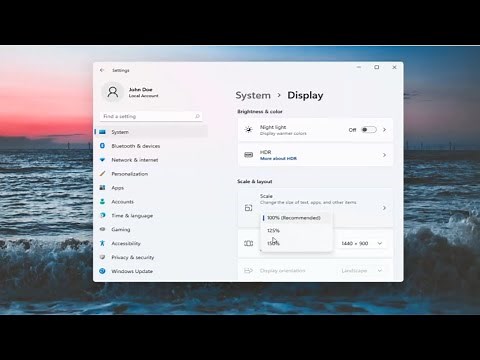Select the Gaming controller icon
480x360 pixels.
(x=103, y=229)
